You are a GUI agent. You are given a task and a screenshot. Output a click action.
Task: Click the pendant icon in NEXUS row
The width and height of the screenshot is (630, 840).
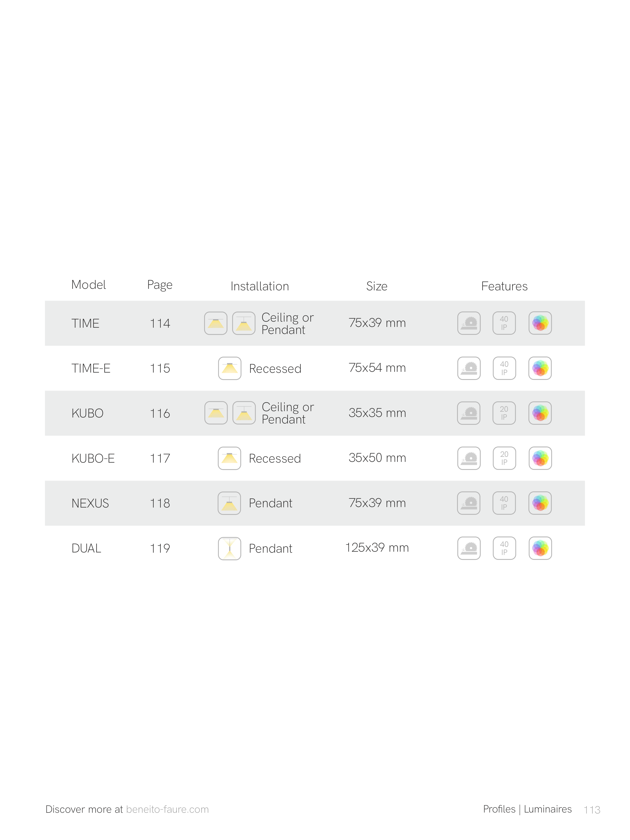(x=229, y=503)
